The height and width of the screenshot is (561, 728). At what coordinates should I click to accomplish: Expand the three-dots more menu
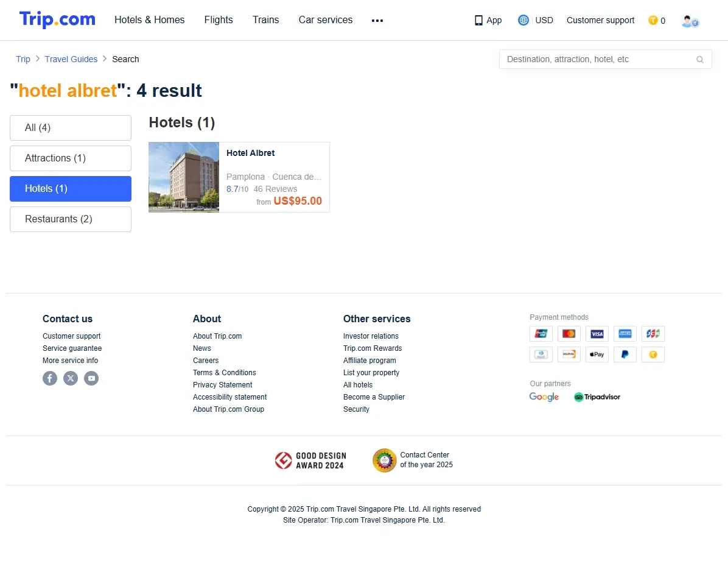pyautogui.click(x=377, y=21)
